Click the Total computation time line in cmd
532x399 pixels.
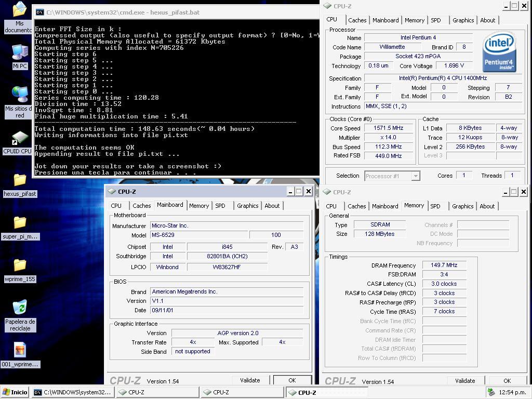click(x=144, y=129)
